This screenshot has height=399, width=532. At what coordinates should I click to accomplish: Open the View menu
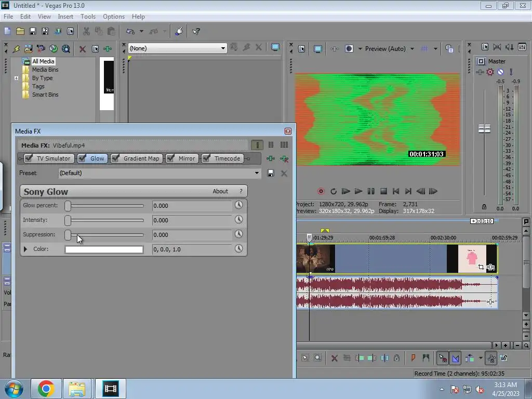(x=44, y=16)
